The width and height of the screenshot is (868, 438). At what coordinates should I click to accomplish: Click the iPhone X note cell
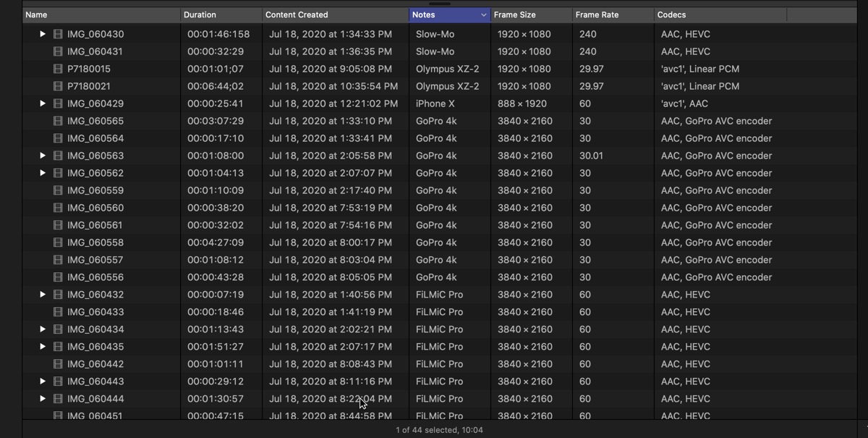click(435, 104)
